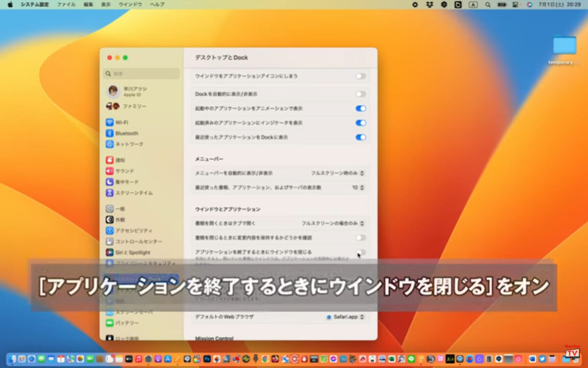Open スクリーンタイム settings
Viewport: 588px width, 368px height.
(x=129, y=193)
